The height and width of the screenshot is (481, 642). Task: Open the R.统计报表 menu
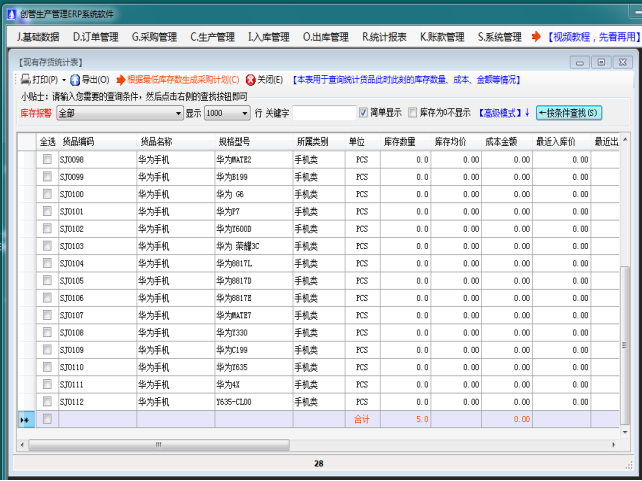click(x=384, y=37)
